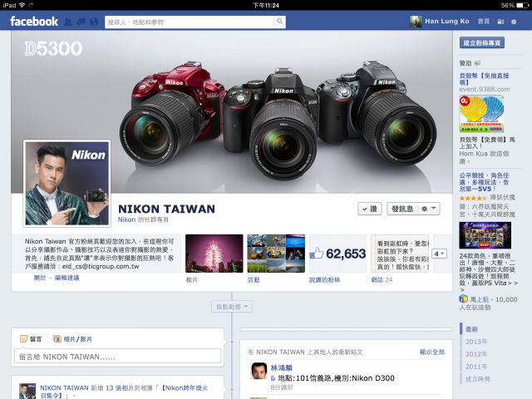
Task: Open 林鴻麟 poster name link
Action: 282,367
